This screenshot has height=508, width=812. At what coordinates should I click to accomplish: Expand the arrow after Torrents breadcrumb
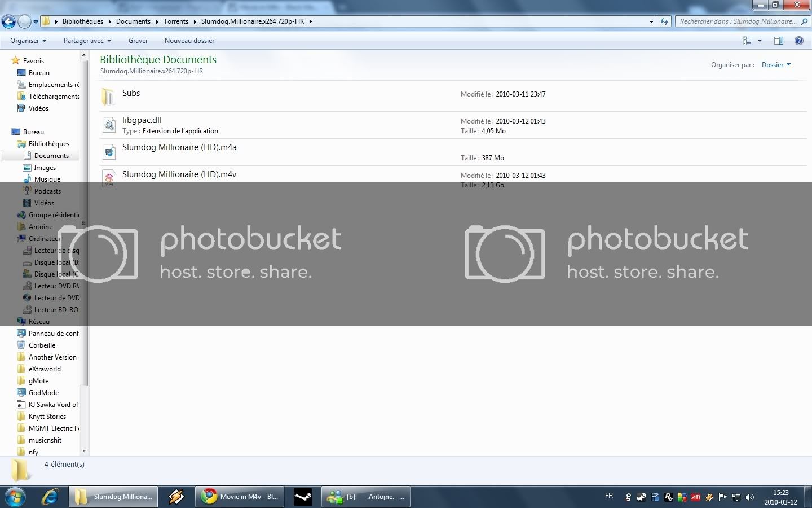195,21
